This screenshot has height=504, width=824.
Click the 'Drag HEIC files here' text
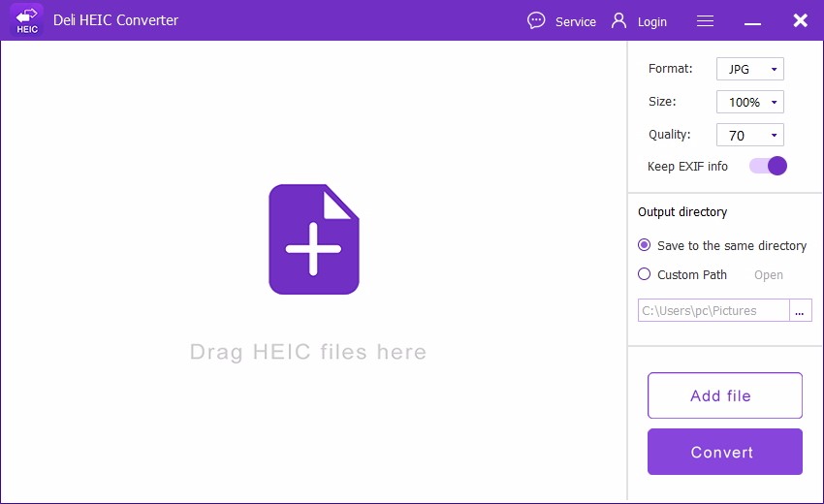308,352
